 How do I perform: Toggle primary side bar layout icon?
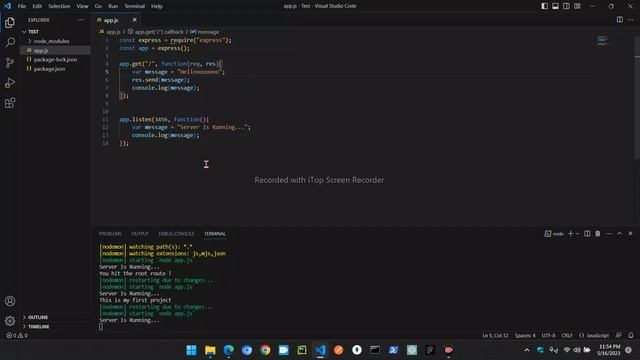(x=544, y=6)
